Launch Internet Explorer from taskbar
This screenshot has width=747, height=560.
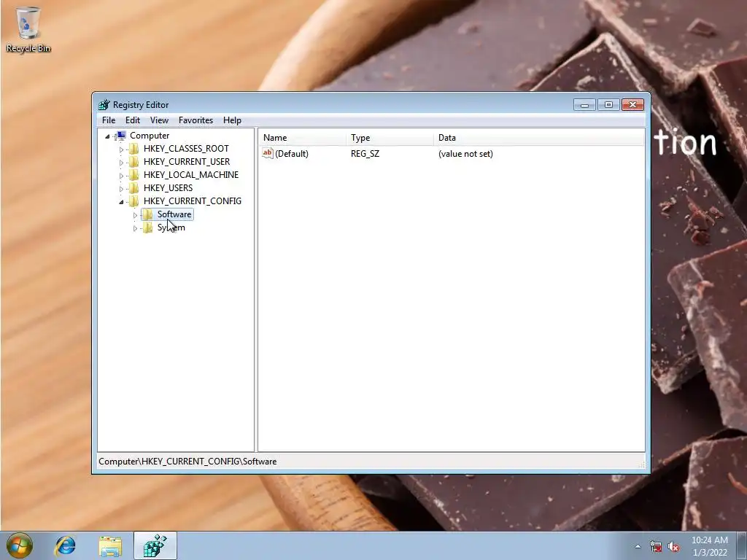coord(65,545)
